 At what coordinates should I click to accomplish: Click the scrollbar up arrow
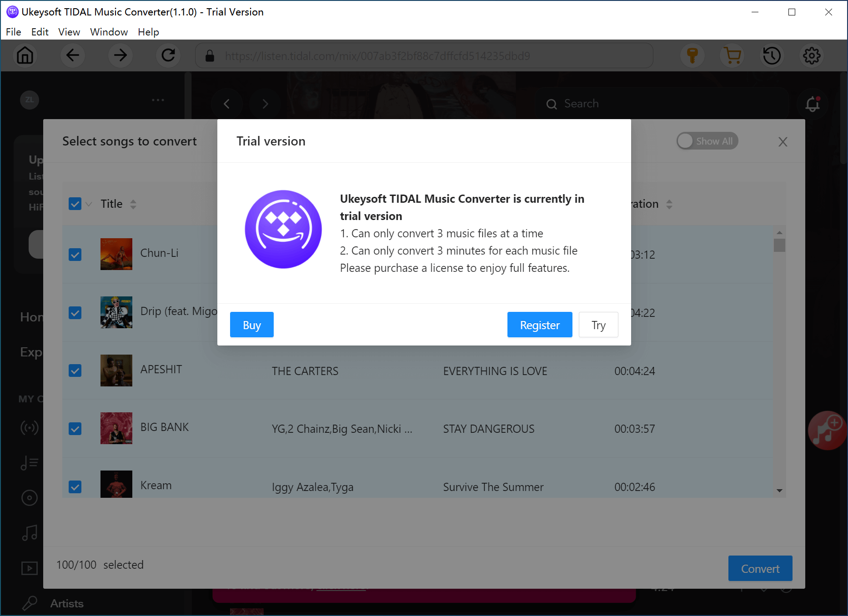click(779, 232)
